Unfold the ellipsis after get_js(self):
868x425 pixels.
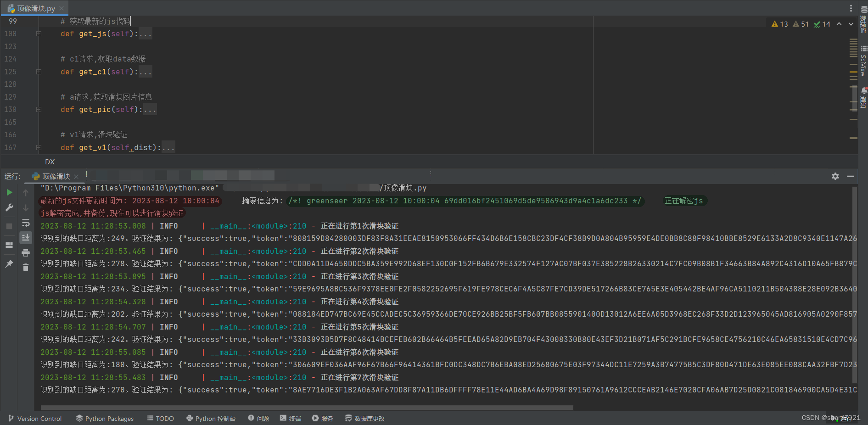coord(145,34)
